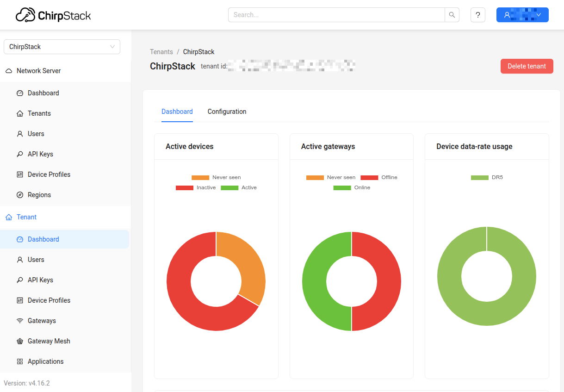
Task: Open Tenants in Network Server menu
Action: click(65, 113)
